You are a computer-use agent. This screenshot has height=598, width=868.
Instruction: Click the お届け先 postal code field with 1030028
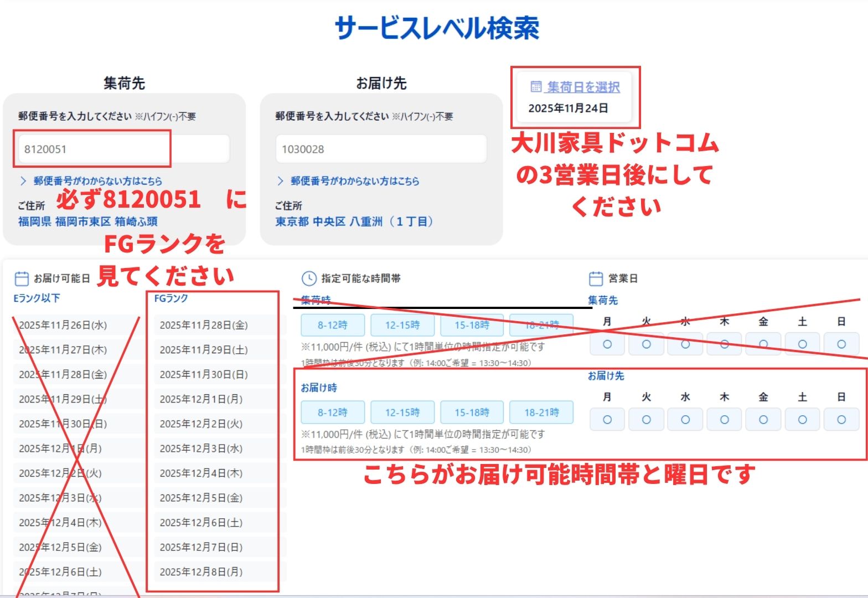[x=381, y=149]
